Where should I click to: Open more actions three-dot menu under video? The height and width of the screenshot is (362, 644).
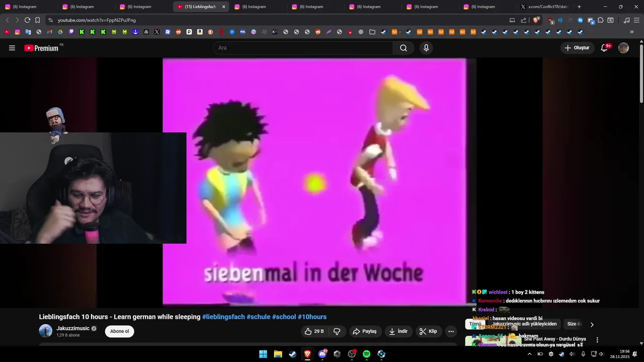[x=451, y=331]
